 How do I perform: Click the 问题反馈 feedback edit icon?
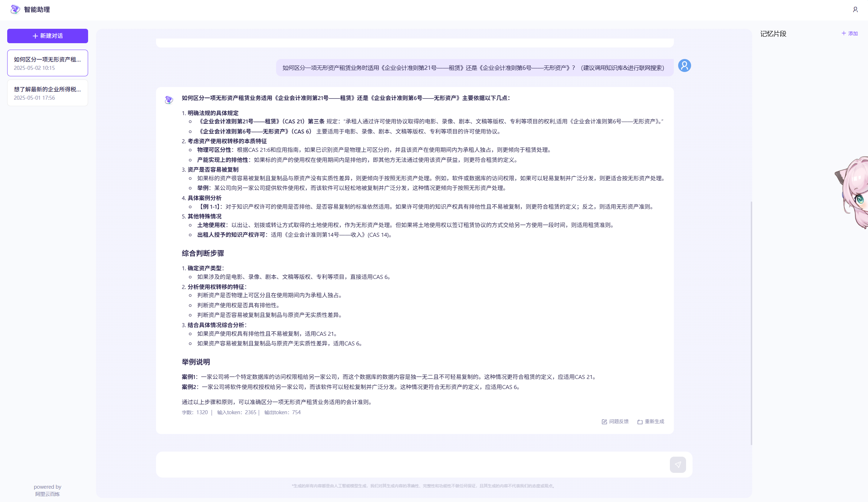pyautogui.click(x=604, y=422)
